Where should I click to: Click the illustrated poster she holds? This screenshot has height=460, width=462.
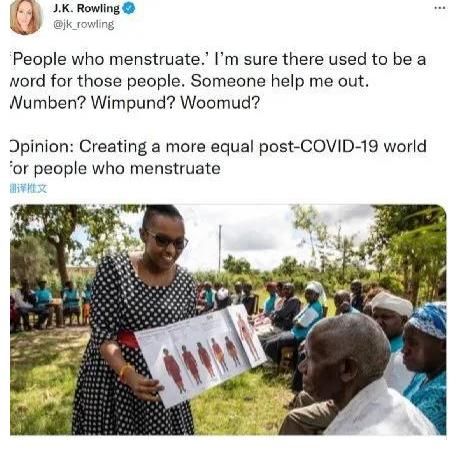click(x=201, y=354)
